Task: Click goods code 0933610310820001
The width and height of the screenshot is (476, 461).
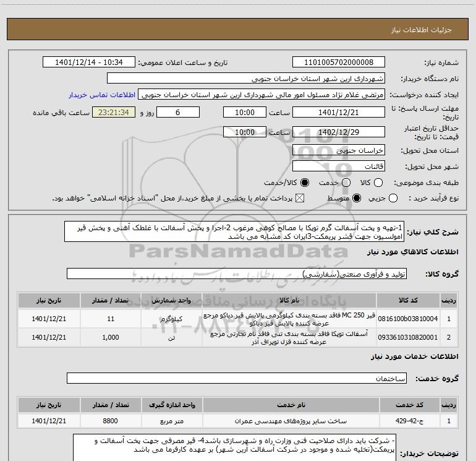Action: tap(408, 337)
